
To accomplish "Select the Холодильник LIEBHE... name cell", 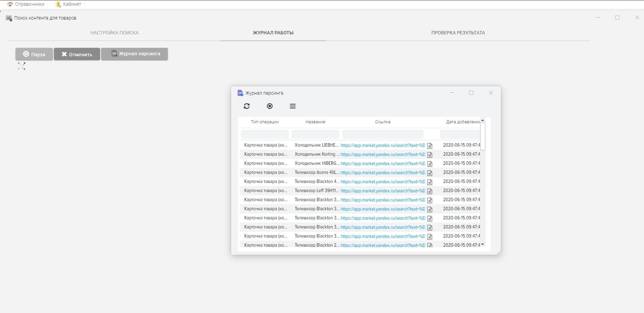I will pyautogui.click(x=317, y=145).
